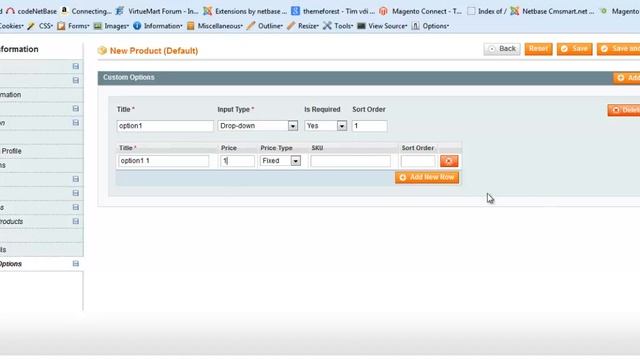Open Netbase Cmsmart.net bookmark

click(x=552, y=11)
